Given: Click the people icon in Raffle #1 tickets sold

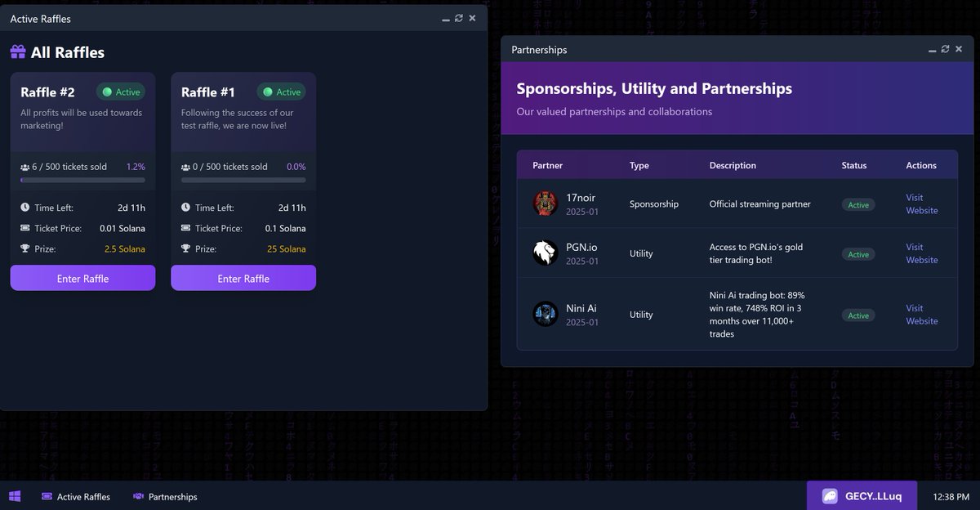Looking at the screenshot, I should click(186, 167).
